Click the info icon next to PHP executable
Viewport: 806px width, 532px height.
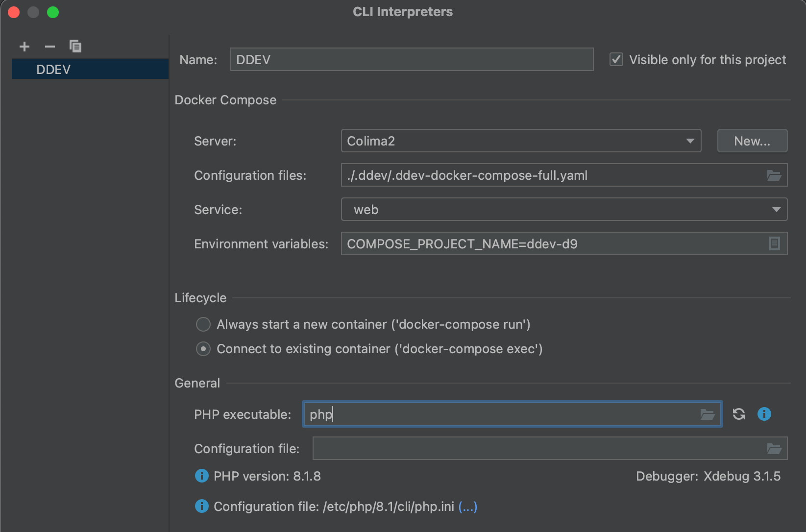pos(764,414)
